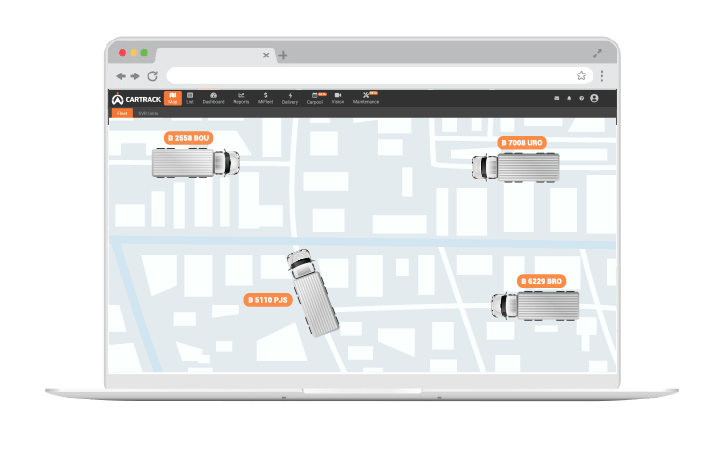
Task: Switch to the List view
Action: pos(190,98)
